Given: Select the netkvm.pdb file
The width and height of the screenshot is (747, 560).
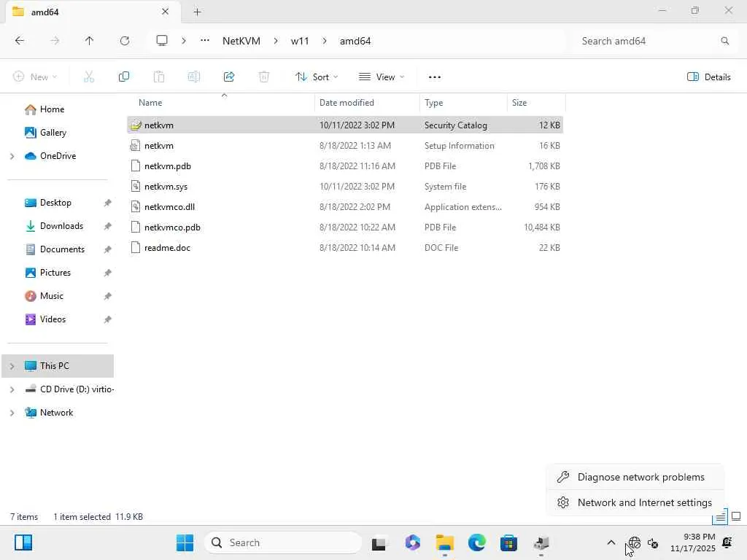Looking at the screenshot, I should click(345, 166).
